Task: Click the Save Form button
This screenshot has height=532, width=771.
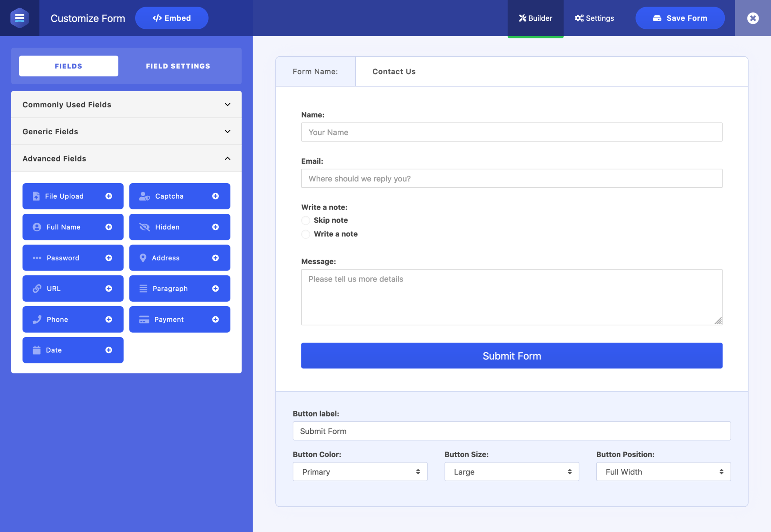Action: coord(680,18)
